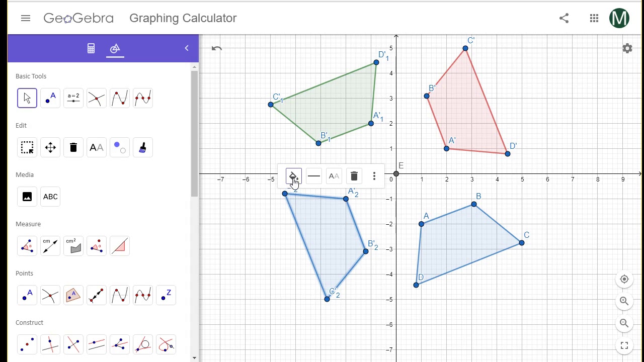Toggle the Show/Hide Object tool in Edit

pos(120,147)
